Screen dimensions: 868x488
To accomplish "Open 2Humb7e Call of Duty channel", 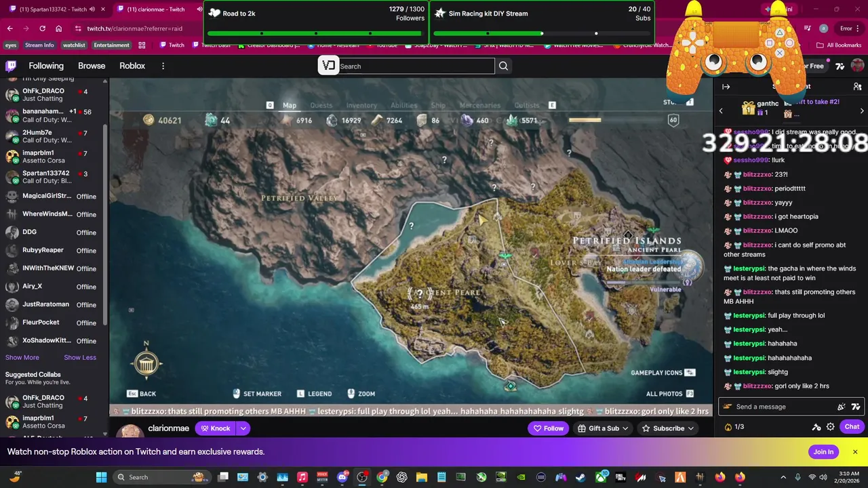I will 53,136.
